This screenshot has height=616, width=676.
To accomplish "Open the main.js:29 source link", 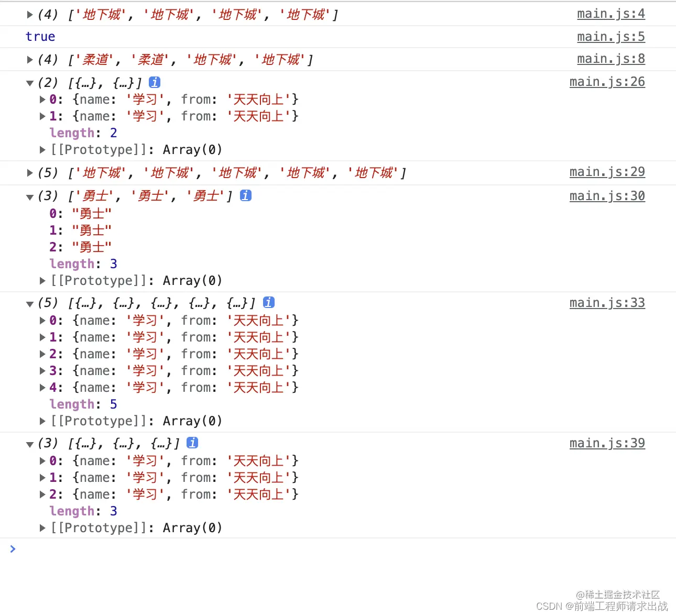I will (x=607, y=172).
